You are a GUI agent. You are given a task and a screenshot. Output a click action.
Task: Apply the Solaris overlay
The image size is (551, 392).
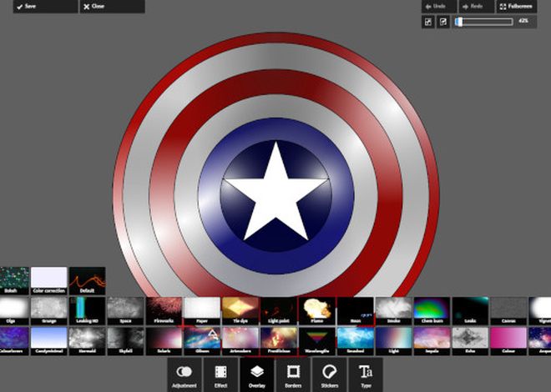[x=164, y=341]
